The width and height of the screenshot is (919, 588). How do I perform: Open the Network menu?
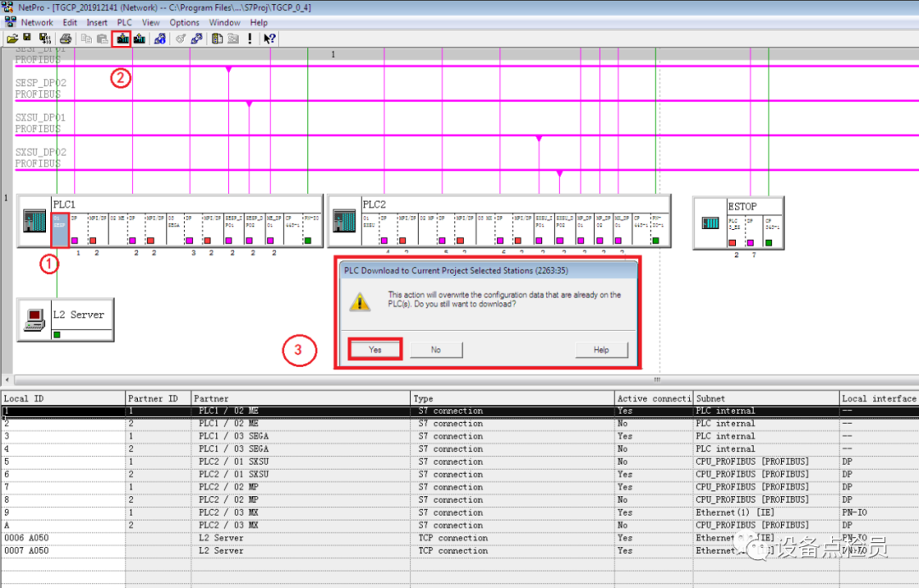[x=37, y=22]
